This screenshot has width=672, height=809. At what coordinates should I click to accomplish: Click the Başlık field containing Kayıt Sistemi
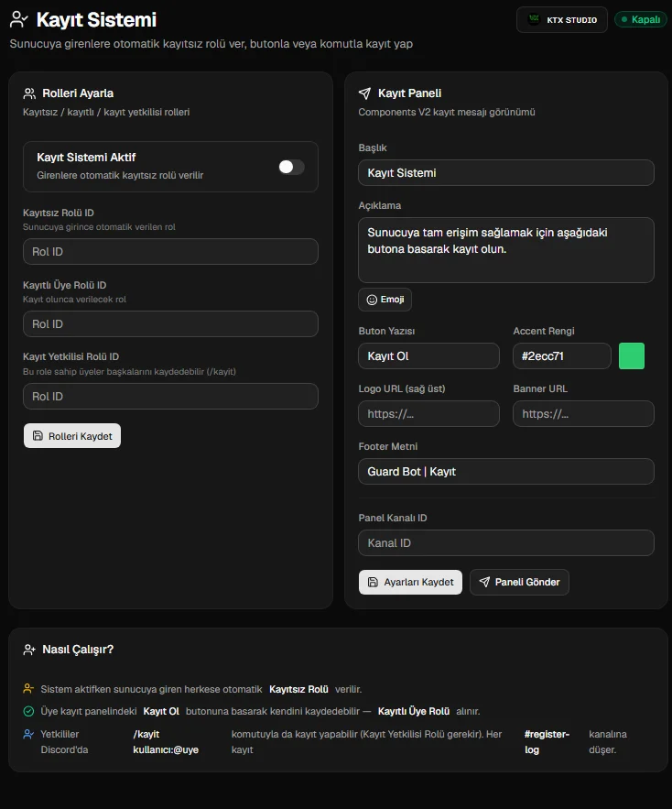click(x=506, y=173)
